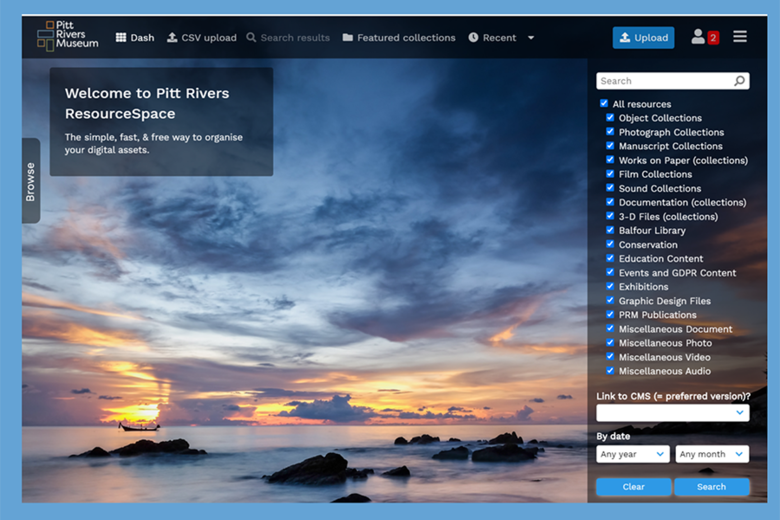
Task: Click the red notification badge showing 2
Action: coord(713,38)
